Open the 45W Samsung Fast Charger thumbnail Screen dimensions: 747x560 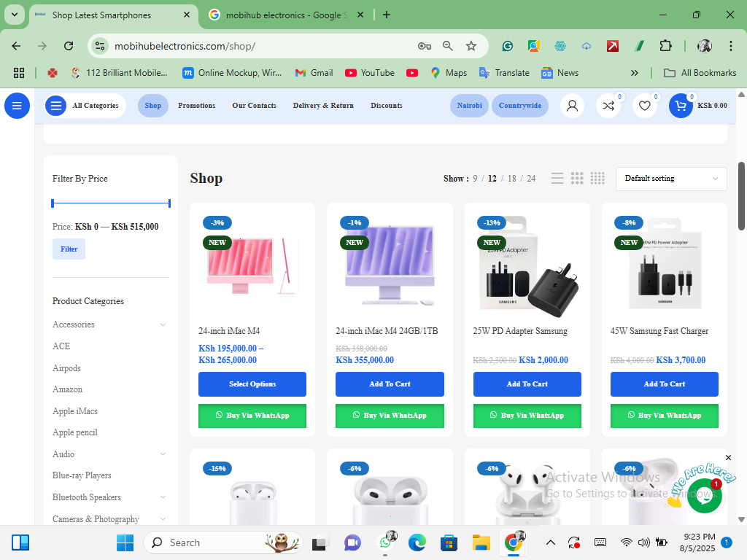point(664,264)
